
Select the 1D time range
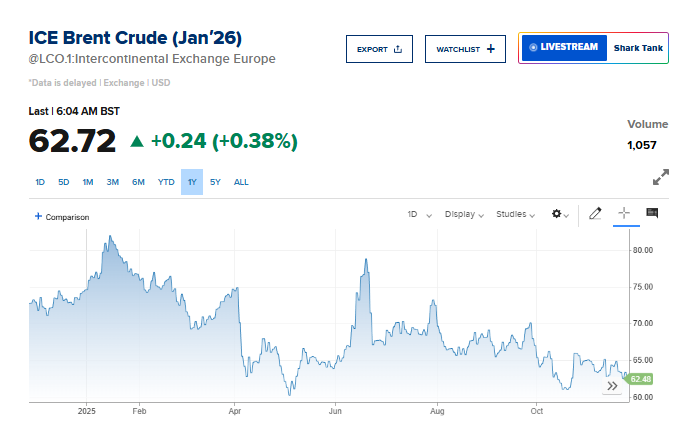40,182
